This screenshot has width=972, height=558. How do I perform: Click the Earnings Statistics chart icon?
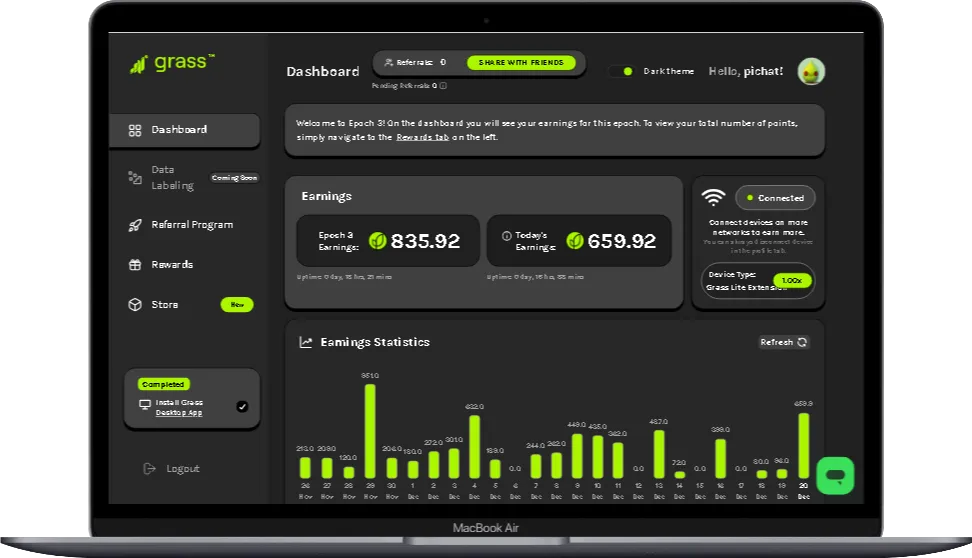306,342
